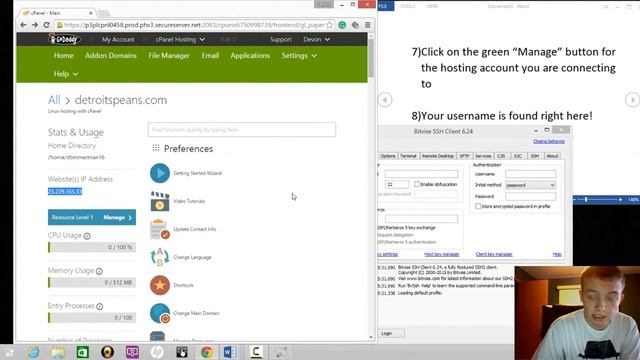The image size is (640, 360).
Task: Open File Explorer from the taskbar
Action: click(58, 352)
